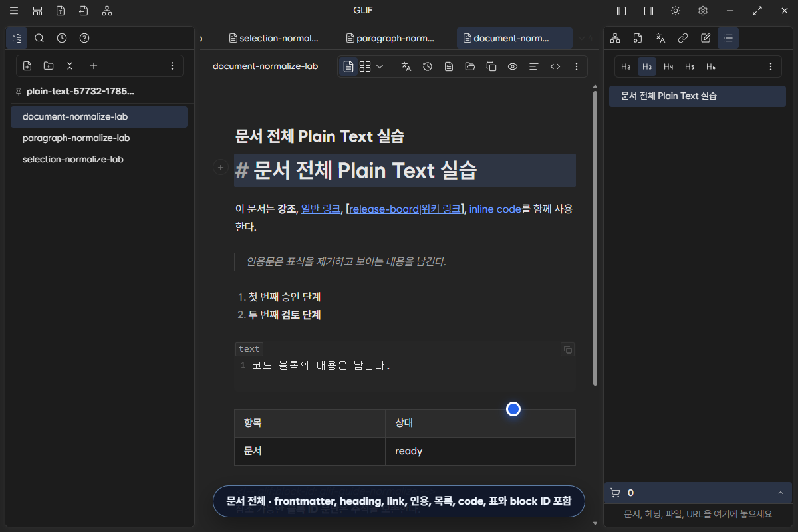Select document-normalize-lab in the file tree
798x532 pixels.
99,116
